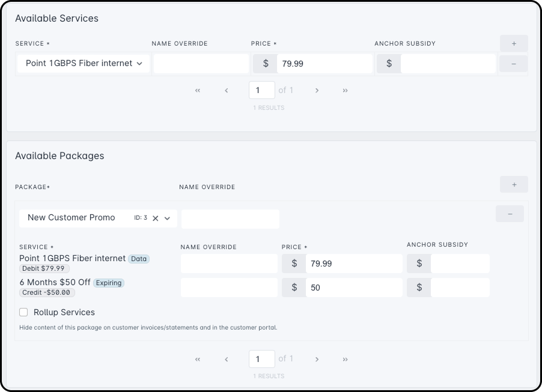Enable the Rollup Services checkbox
Viewport: 542px width, 392px height.
click(x=23, y=312)
